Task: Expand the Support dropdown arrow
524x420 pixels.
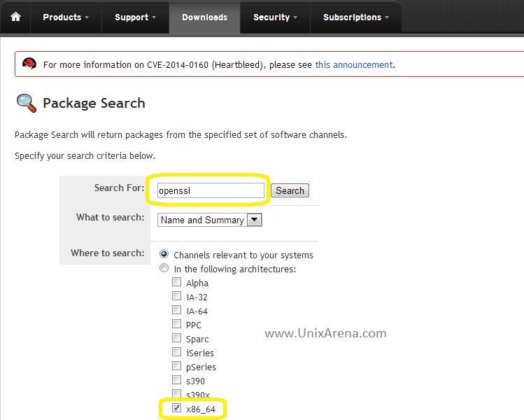Action: 154,17
